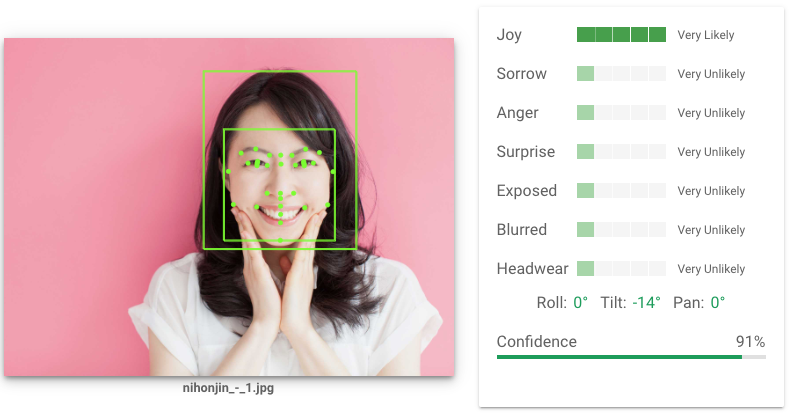Click the Anger likelihood bar
Screen dimensions: 791x413
pyautogui.click(x=621, y=112)
